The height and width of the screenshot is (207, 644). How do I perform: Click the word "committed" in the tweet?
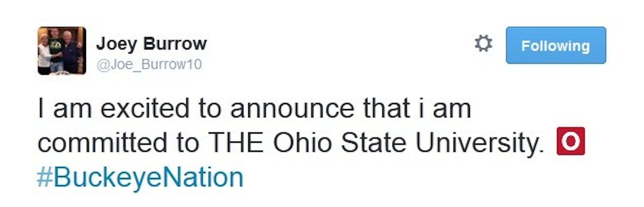click(102, 142)
